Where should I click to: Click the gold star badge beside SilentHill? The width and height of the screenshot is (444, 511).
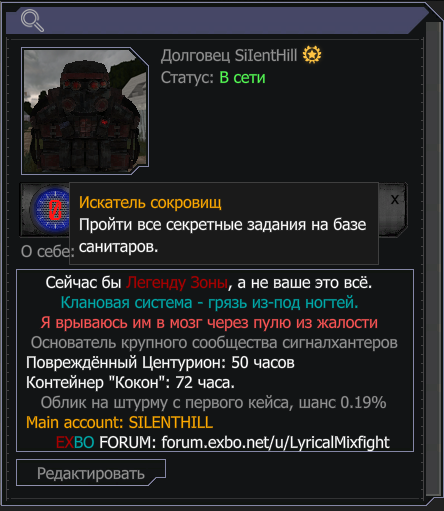[x=312, y=55]
